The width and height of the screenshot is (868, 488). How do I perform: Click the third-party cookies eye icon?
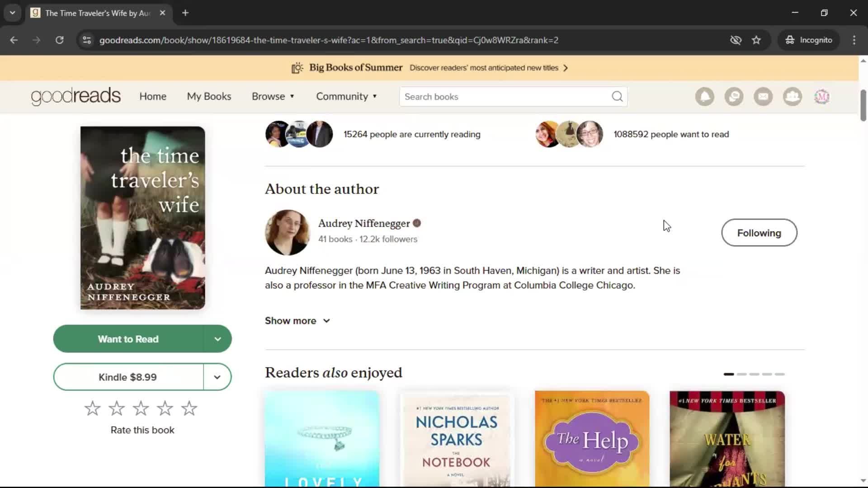(x=736, y=40)
